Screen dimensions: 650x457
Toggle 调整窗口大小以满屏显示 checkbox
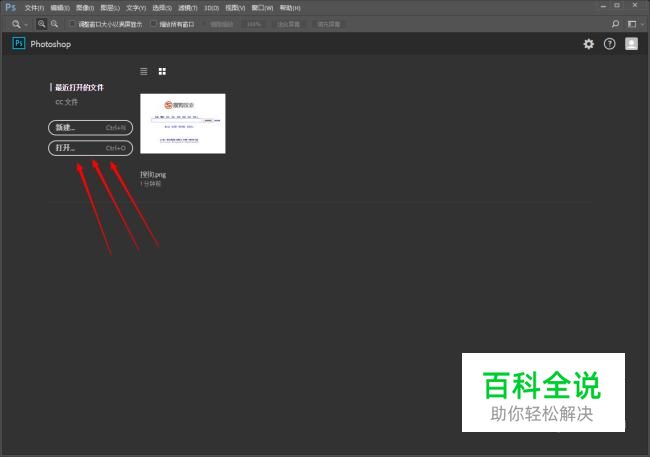click(73, 24)
